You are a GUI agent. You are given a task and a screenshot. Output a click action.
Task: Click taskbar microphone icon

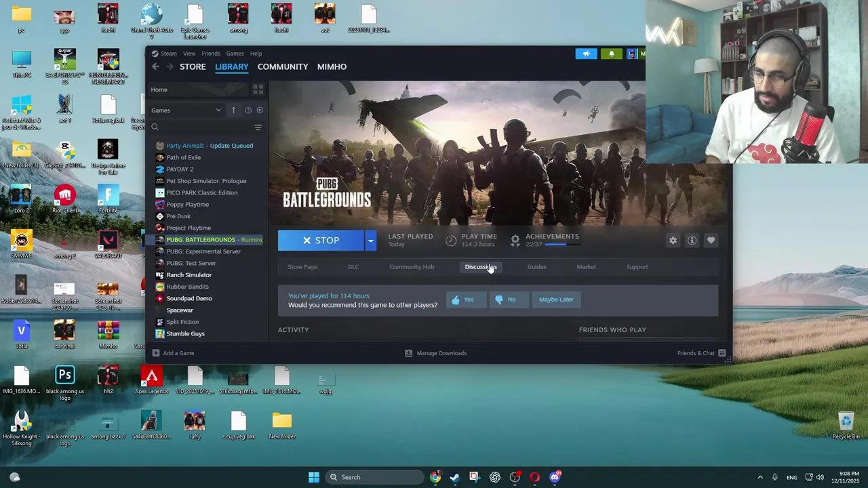coord(774,477)
